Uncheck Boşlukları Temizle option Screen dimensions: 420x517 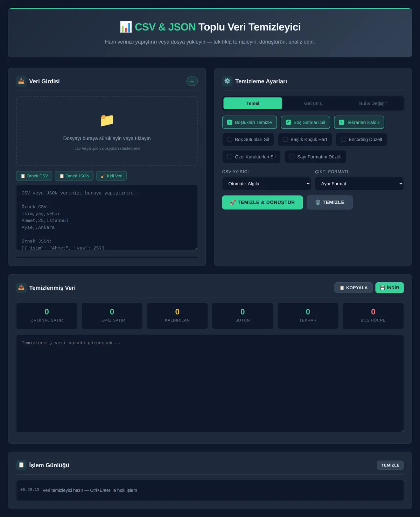(250, 122)
